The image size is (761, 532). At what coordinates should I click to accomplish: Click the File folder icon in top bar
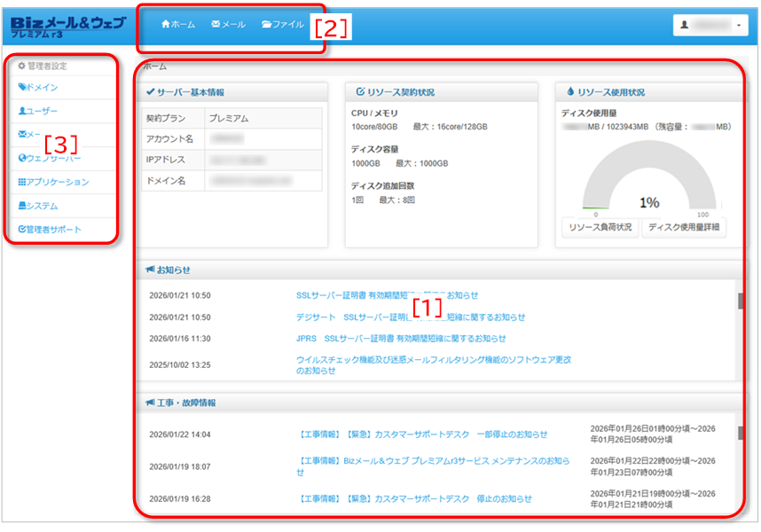click(x=266, y=25)
